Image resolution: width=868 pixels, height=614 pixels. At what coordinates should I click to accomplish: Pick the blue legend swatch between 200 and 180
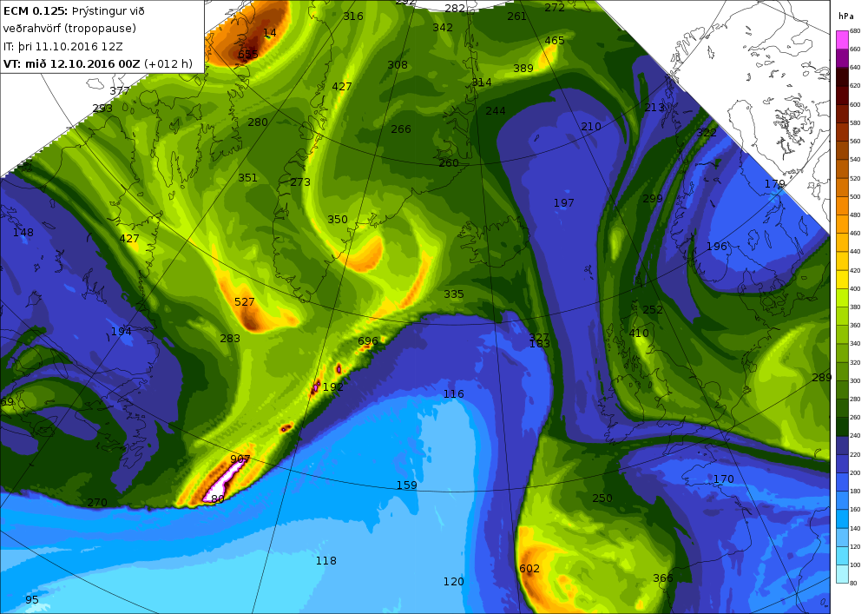pos(841,482)
